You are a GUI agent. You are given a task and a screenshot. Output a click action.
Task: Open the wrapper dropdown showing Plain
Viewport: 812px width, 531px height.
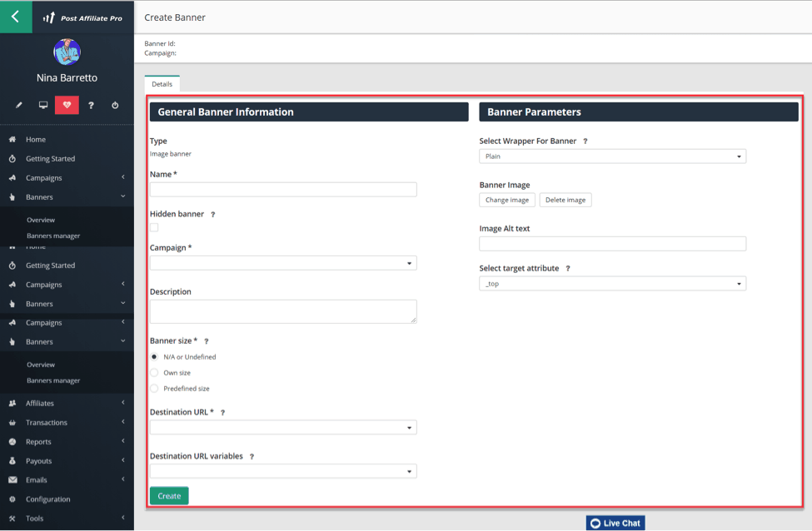[613, 156]
